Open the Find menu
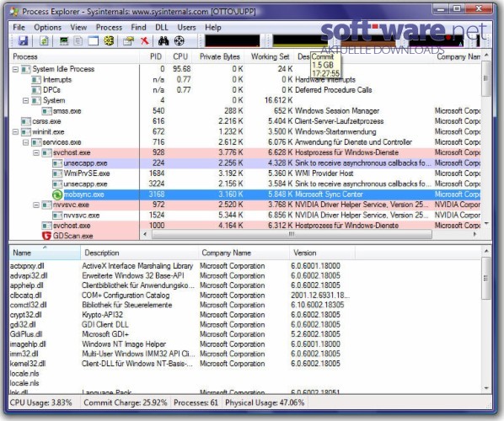 pyautogui.click(x=138, y=28)
